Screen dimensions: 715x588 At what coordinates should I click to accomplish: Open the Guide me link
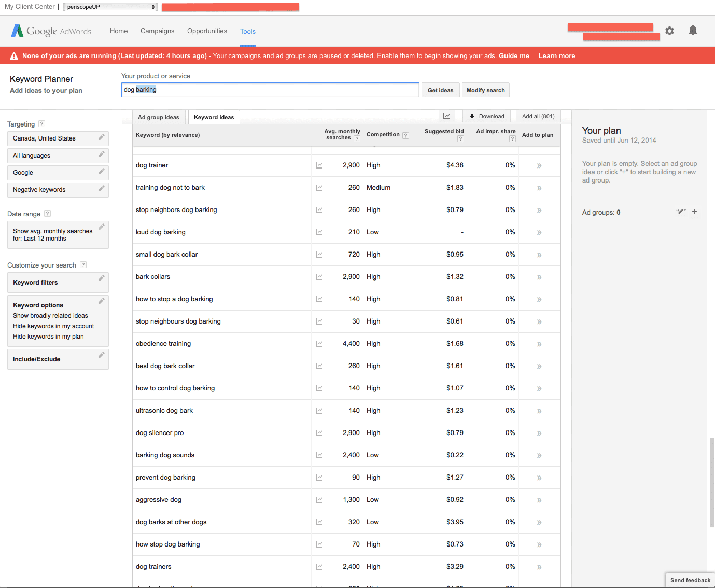(x=514, y=56)
